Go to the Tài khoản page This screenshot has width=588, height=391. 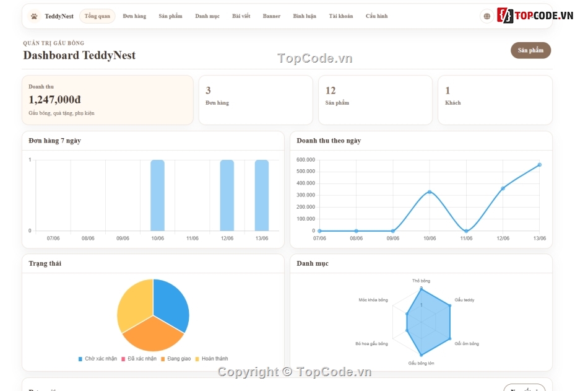click(341, 16)
